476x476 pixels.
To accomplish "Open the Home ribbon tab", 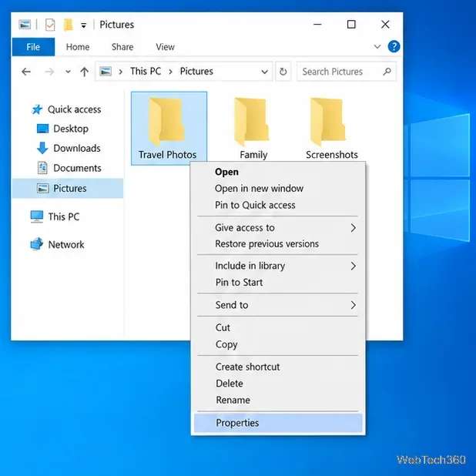I will pyautogui.click(x=78, y=47).
